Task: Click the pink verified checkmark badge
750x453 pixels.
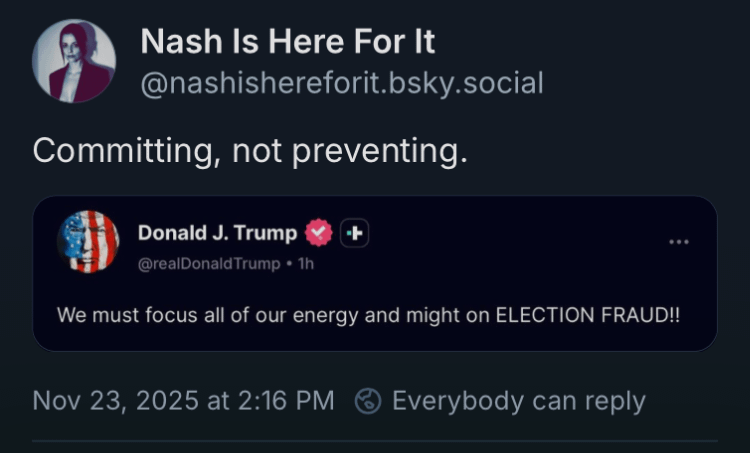Action: tap(318, 233)
